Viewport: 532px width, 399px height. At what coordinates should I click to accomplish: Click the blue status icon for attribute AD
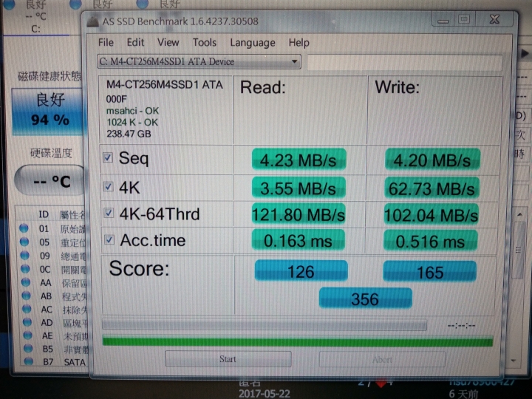click(27, 321)
